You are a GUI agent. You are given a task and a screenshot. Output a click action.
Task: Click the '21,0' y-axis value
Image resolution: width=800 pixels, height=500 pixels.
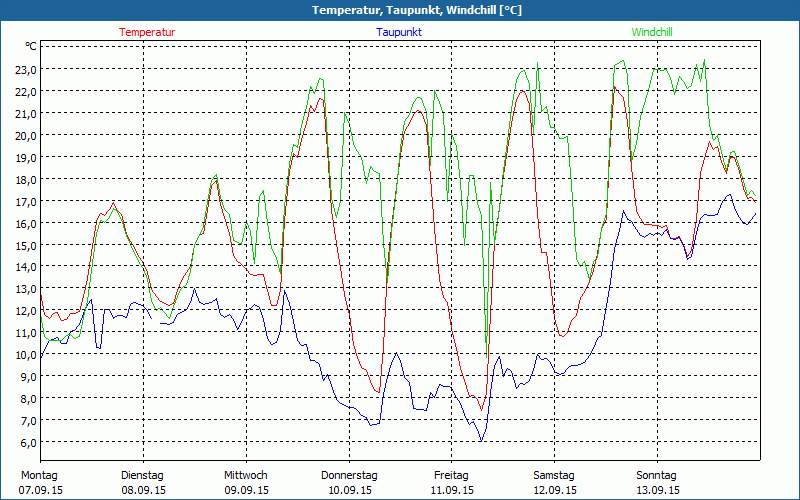[x=26, y=114]
